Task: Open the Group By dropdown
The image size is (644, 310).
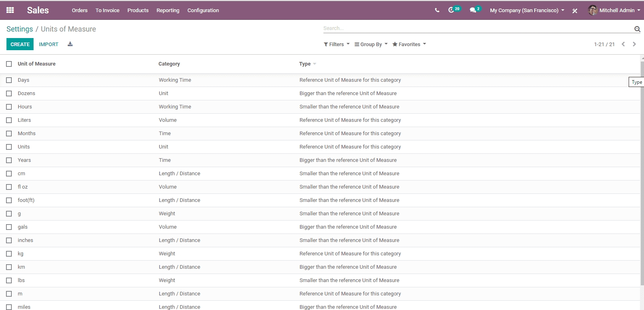Action: 371,45
